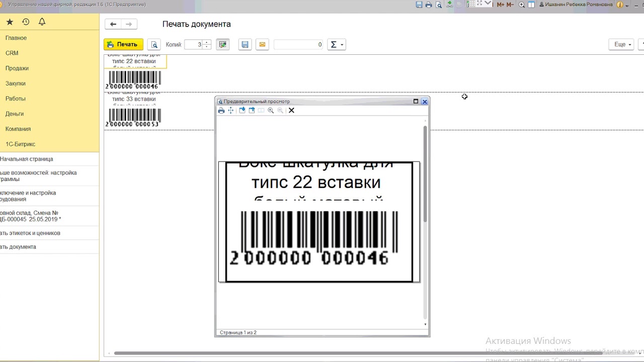Click the Preview icon in title bar
Screen dimensions: 644x362
[439, 5]
